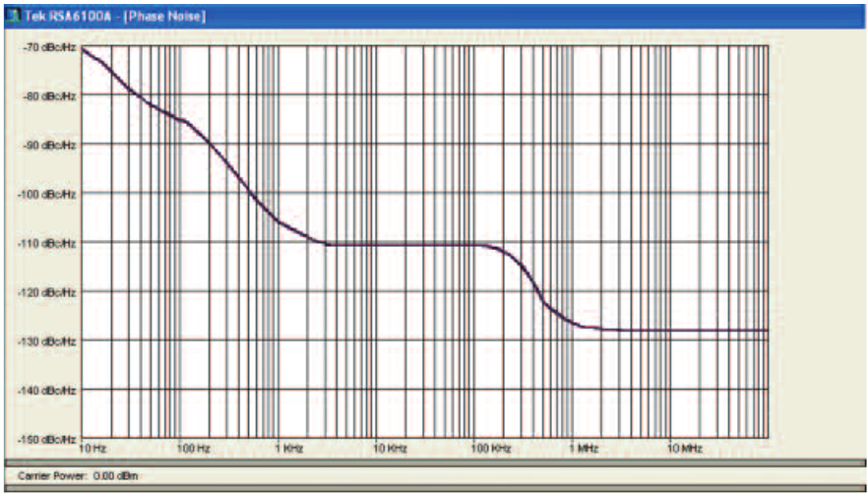Click the gray divider bar above Carrier Power
Screen dimensions: 868x495
[x=433, y=462]
